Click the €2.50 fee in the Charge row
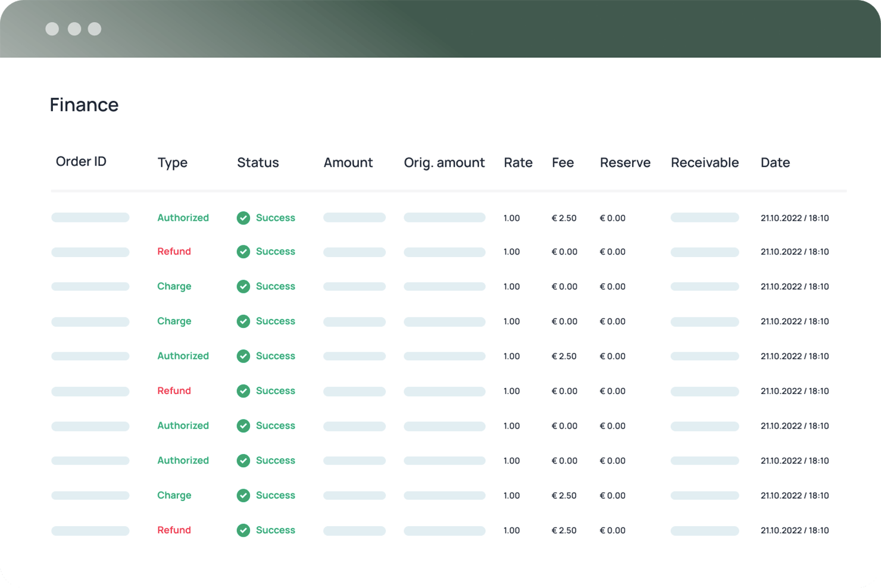 coord(564,496)
